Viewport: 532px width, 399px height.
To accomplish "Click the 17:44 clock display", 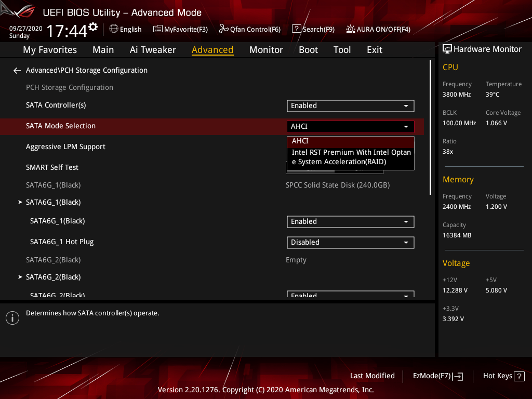I will [67, 31].
